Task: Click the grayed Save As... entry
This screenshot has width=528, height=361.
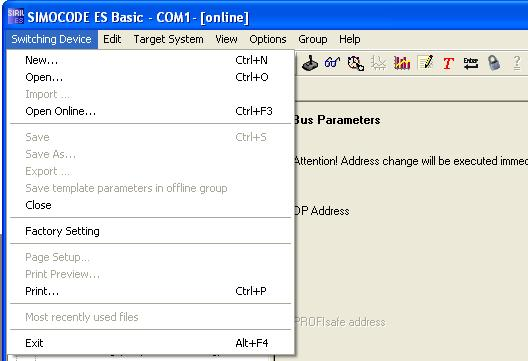Action: click(x=151, y=154)
